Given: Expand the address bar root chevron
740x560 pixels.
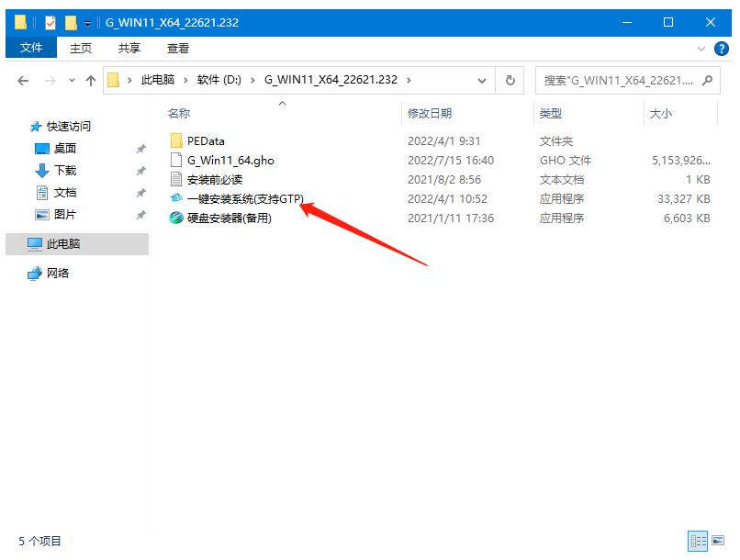Looking at the screenshot, I should click(129, 81).
